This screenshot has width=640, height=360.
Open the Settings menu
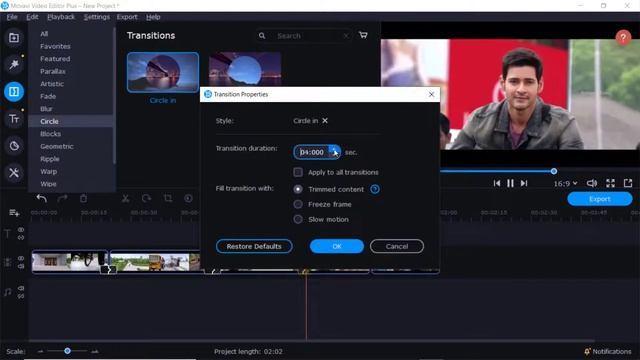click(97, 17)
